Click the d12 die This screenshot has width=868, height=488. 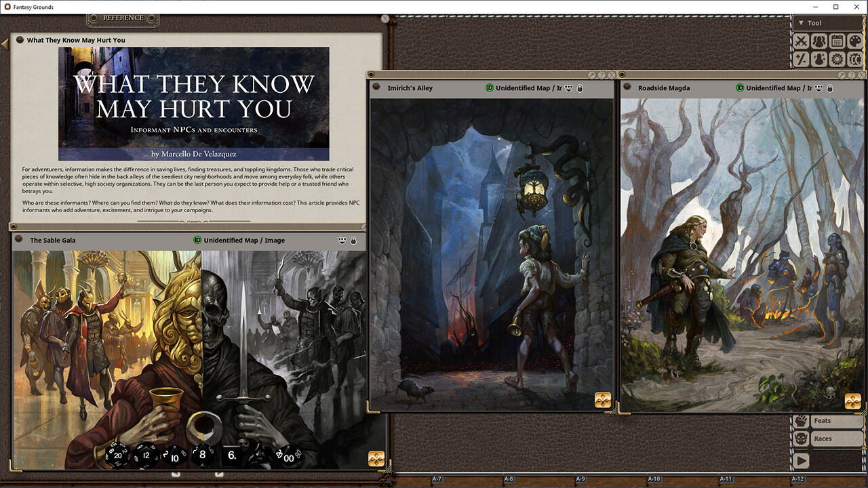pyautogui.click(x=144, y=455)
